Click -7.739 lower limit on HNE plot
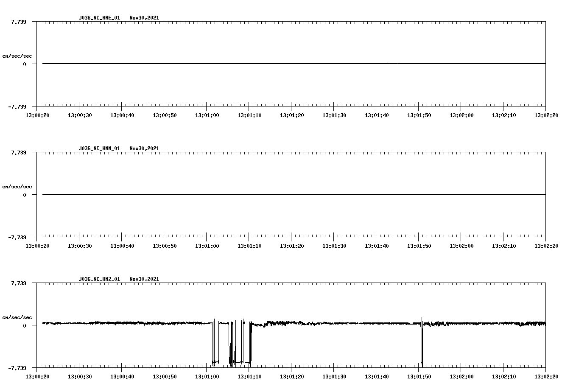 click(x=17, y=106)
